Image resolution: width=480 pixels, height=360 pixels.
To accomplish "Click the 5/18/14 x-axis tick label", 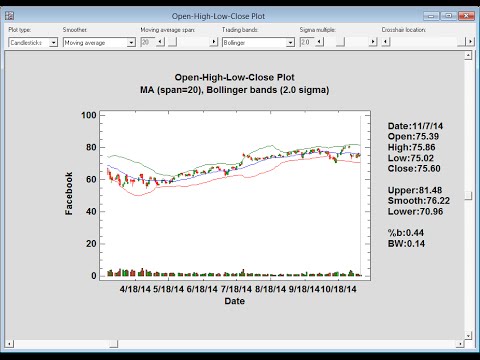I will click(x=168, y=289).
